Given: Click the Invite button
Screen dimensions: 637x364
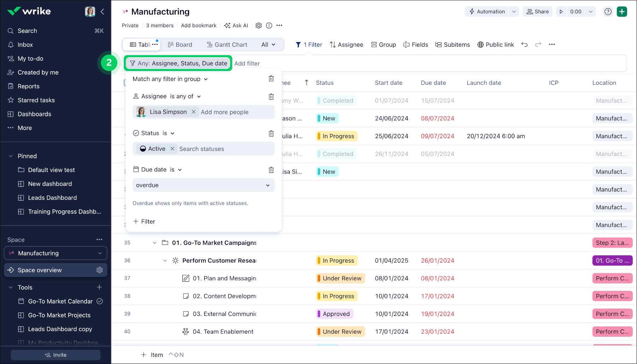Looking at the screenshot, I should 55,355.
